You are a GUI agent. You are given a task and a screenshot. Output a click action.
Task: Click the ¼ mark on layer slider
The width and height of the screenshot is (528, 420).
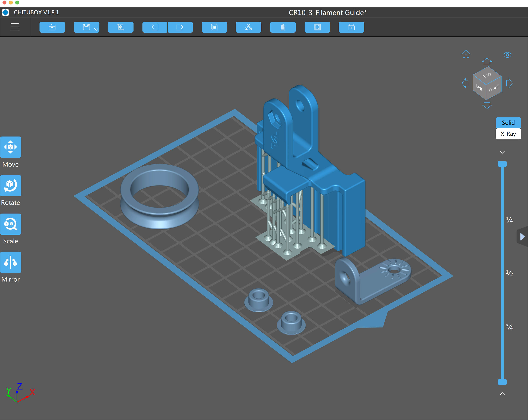coord(509,219)
